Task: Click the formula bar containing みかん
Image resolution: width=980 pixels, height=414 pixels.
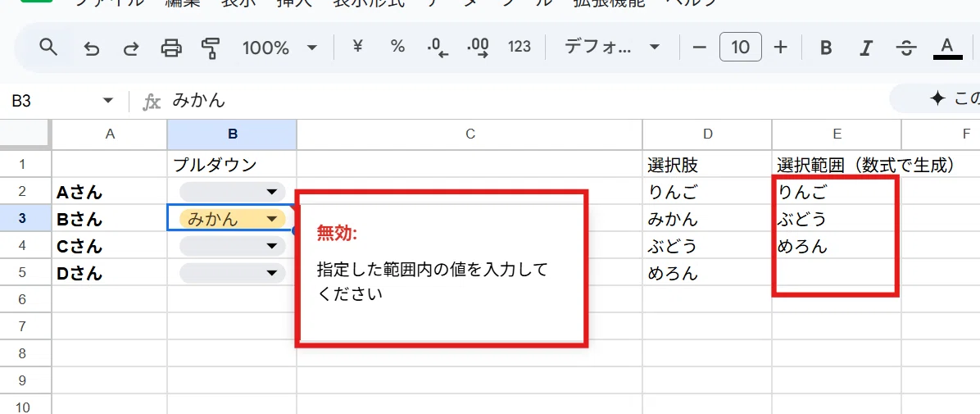Action: click(x=525, y=101)
